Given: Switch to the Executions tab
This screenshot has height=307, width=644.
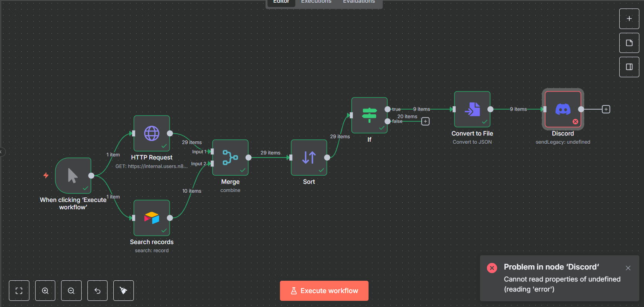Looking at the screenshot, I should coord(316,2).
